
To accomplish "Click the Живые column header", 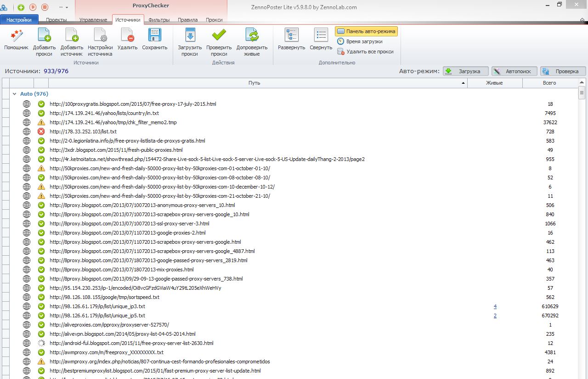I will (x=495, y=83).
